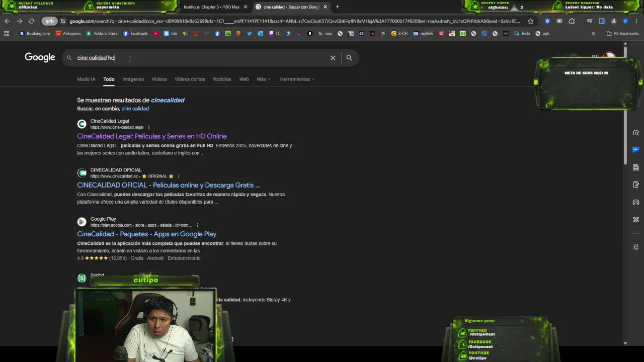Viewport: 644px width, 362px height.
Task: Open the AliExpress bookmark
Action: coord(68,34)
